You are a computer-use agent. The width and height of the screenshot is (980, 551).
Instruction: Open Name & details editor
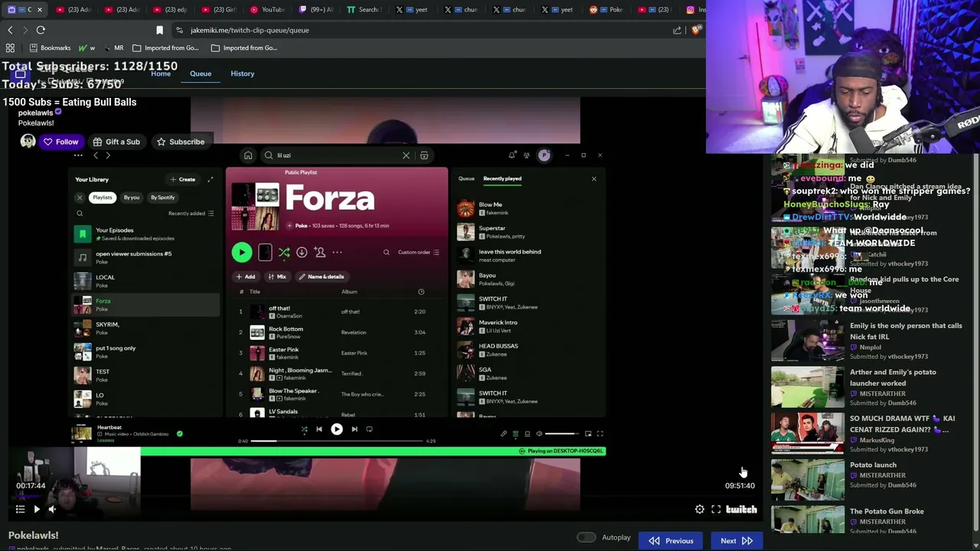pos(322,276)
